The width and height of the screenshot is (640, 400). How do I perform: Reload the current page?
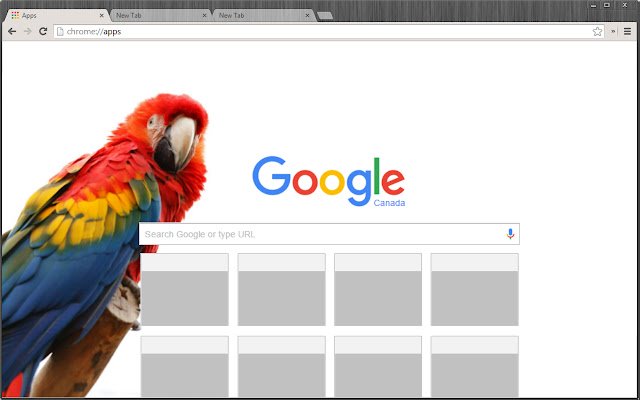pyautogui.click(x=43, y=31)
